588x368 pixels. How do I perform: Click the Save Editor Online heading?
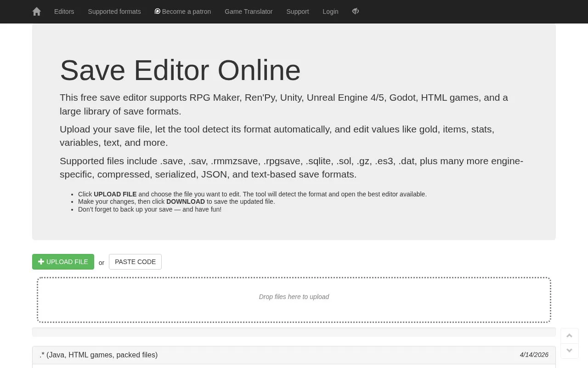pos(180,70)
